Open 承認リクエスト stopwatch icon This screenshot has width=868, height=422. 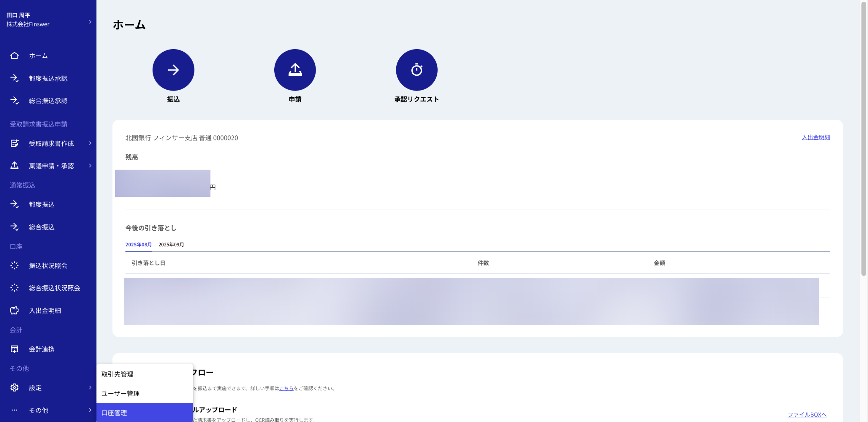(416, 70)
